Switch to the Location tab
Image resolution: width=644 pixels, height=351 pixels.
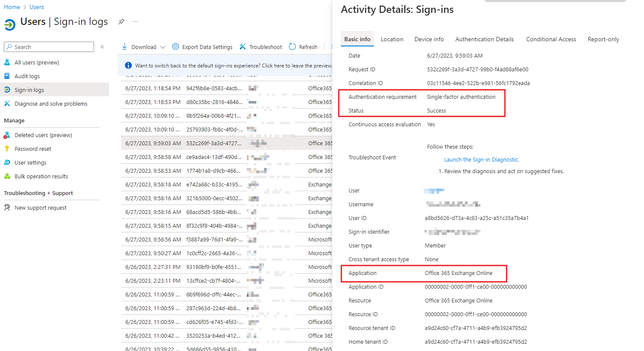click(x=392, y=39)
